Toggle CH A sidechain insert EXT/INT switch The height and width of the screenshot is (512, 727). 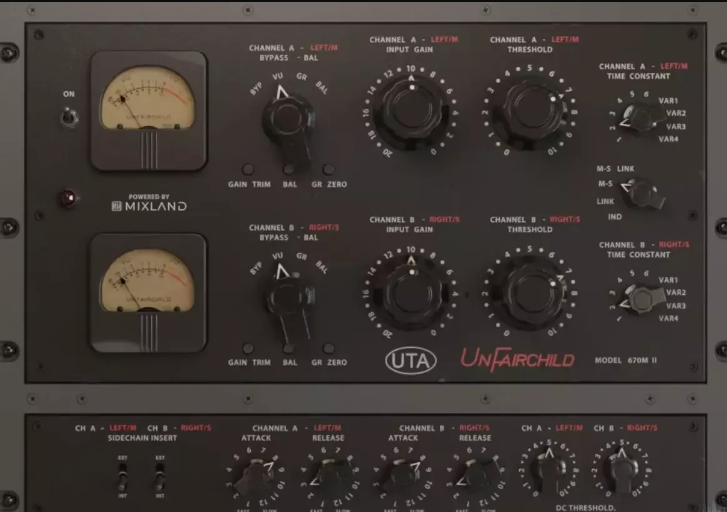click(122, 477)
